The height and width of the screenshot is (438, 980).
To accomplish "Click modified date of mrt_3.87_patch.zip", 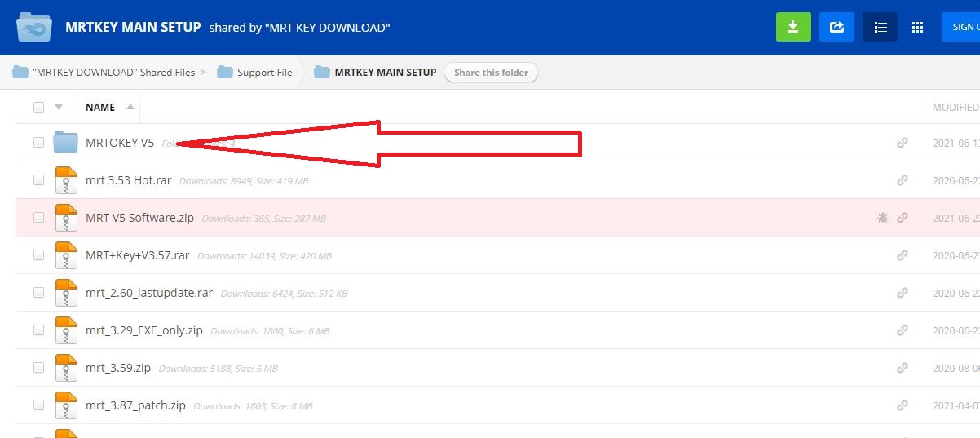I will [x=956, y=405].
